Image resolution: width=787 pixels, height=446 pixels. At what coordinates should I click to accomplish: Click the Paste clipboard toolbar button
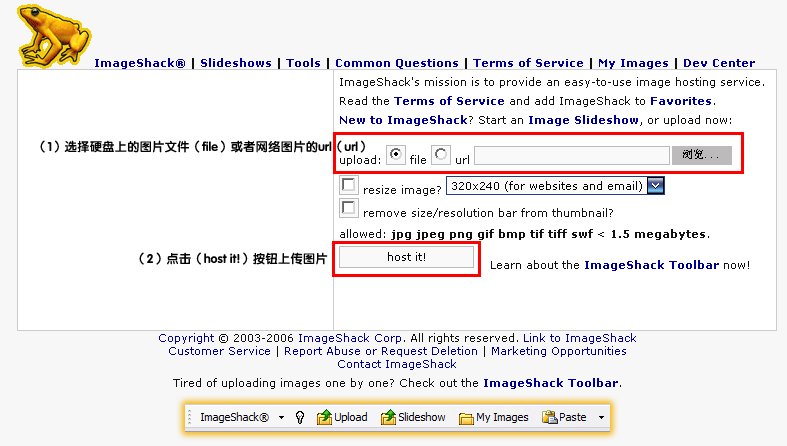[564, 417]
